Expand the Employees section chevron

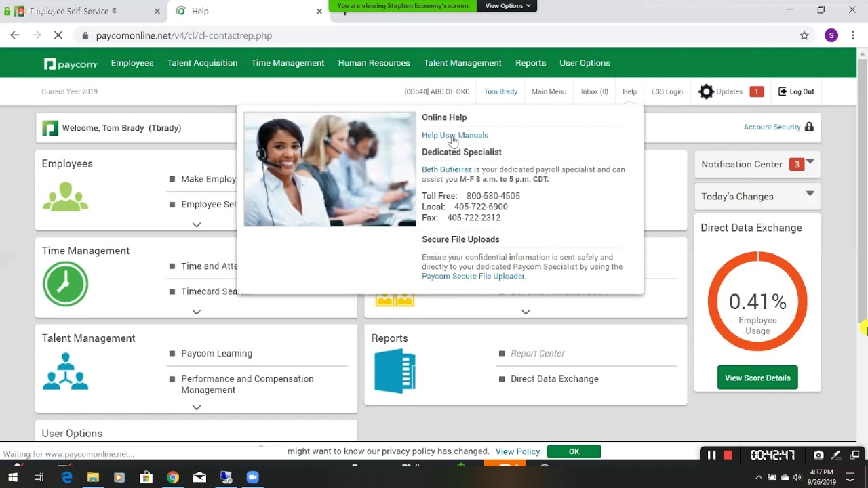pyautogui.click(x=196, y=225)
